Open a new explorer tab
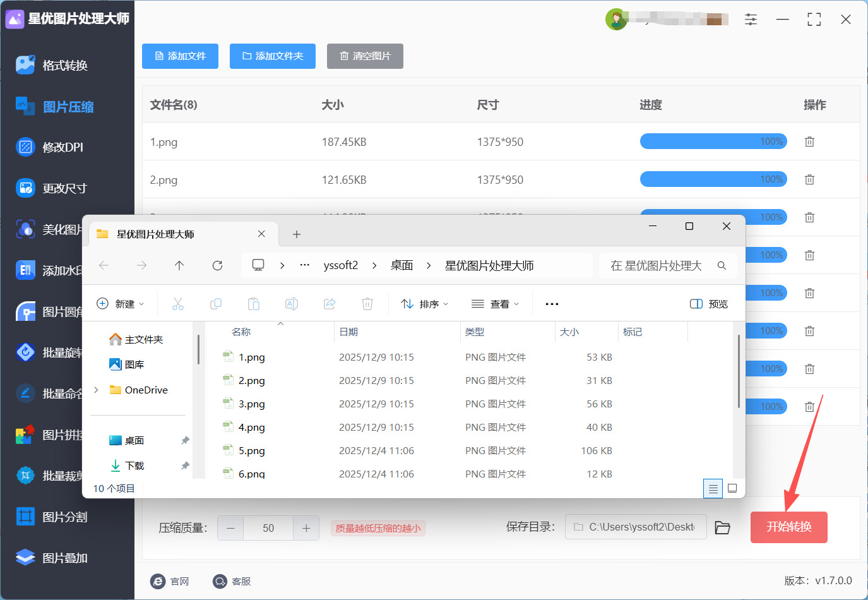 (296, 234)
